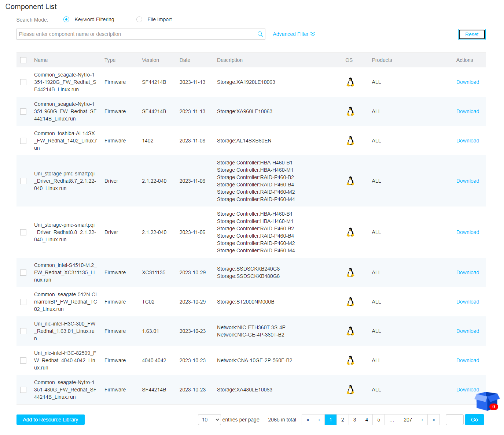
Task: Jump to last page with double-right arrow
Action: [x=434, y=420]
